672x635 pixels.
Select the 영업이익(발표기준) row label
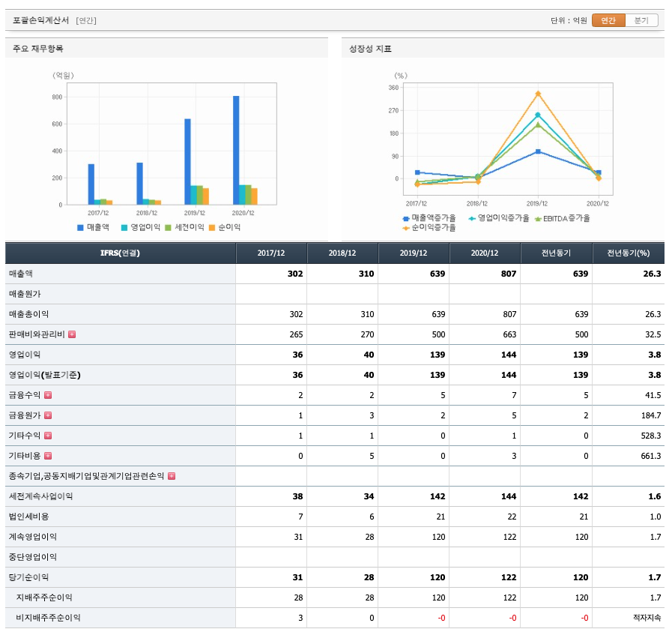click(x=44, y=375)
